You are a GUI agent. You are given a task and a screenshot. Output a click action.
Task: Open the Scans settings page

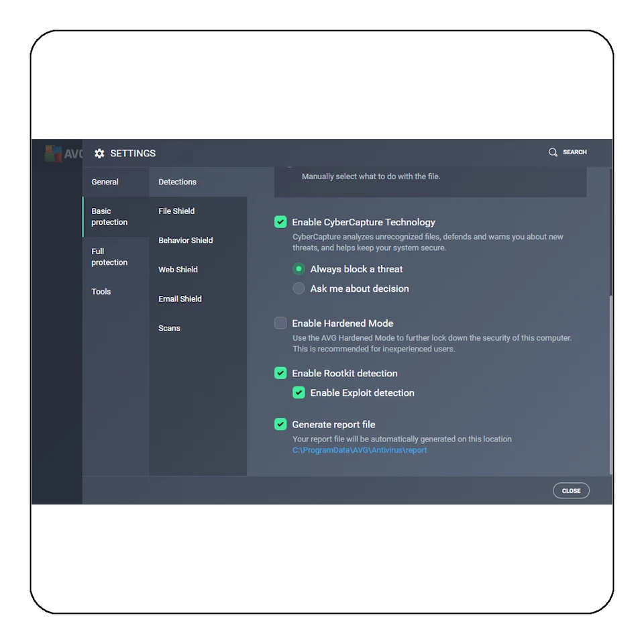(169, 328)
